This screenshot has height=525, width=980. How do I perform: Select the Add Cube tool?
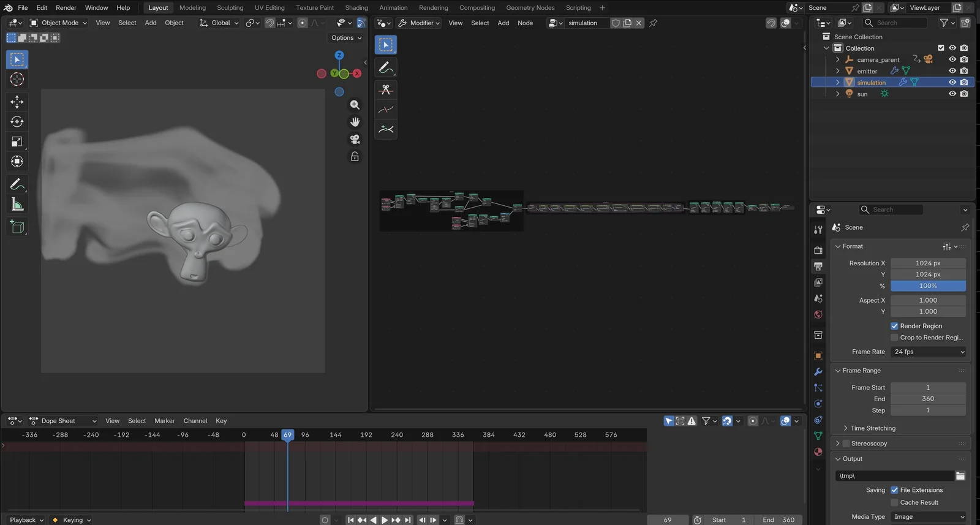[x=17, y=227]
